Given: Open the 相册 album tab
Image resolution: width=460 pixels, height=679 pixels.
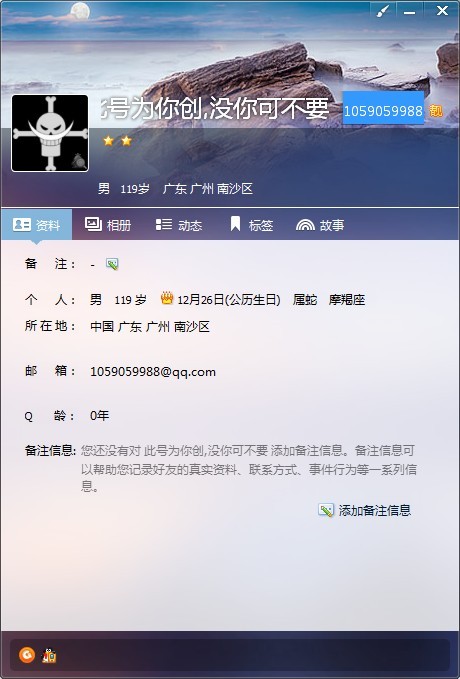Looking at the screenshot, I should point(108,225).
